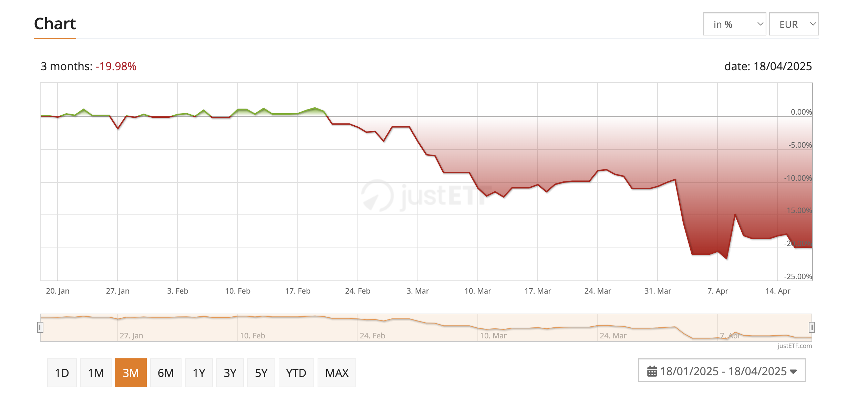
Task: Switch chart to 3Y range
Action: (230, 373)
